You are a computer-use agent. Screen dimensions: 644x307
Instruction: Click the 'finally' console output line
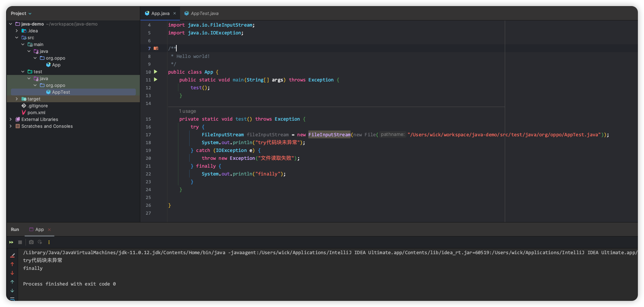pyautogui.click(x=33, y=268)
